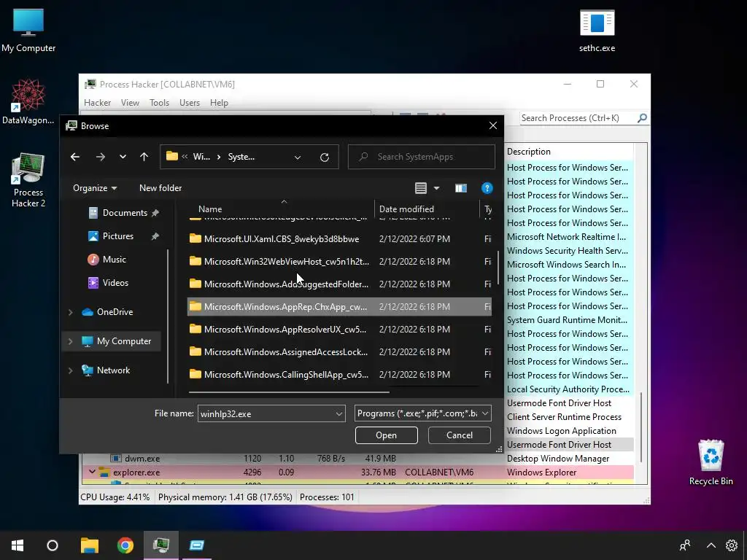The image size is (747, 560).
Task: Open view options dropdown arrow
Action: [x=436, y=188]
